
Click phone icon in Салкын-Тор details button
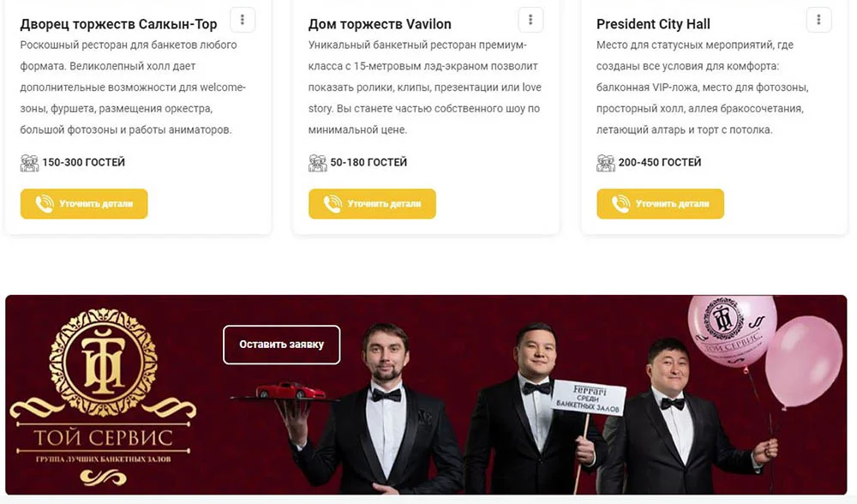click(45, 204)
